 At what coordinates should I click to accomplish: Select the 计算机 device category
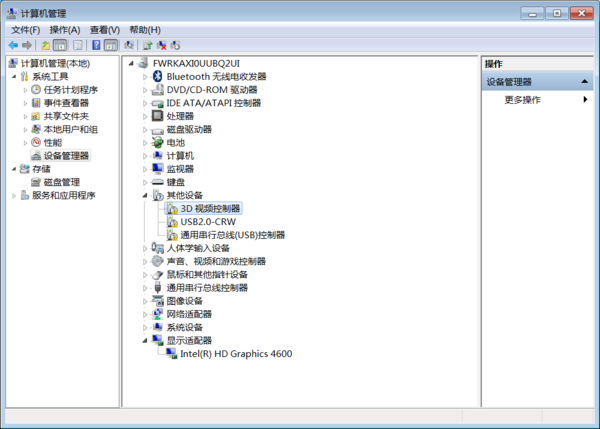pos(180,156)
